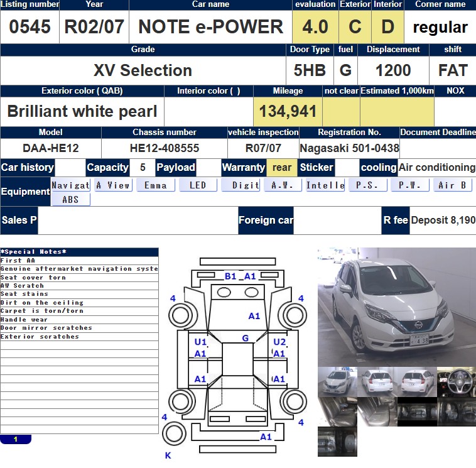Click the Special Notes header

(79, 252)
